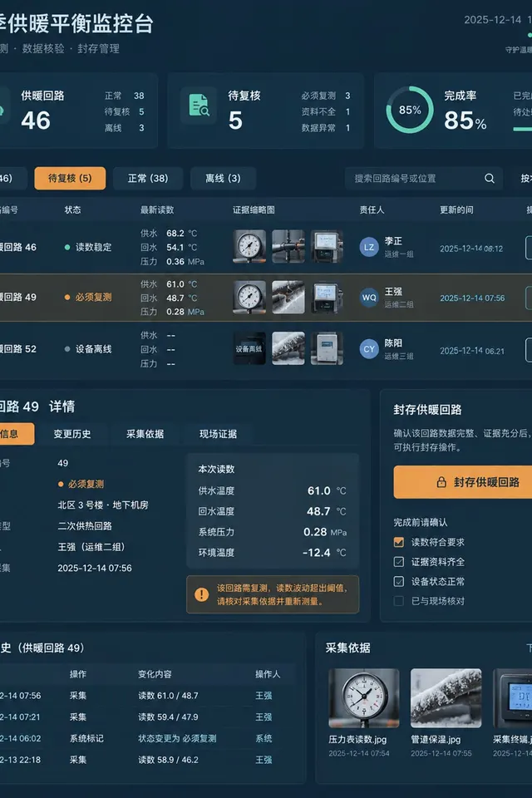Select the 正常 (38) filter tab
Screen dimensions: 532x798
coord(148,178)
